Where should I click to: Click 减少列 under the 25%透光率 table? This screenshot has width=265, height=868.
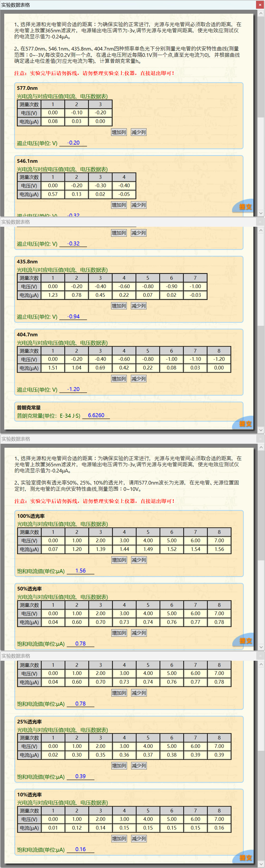(139, 766)
